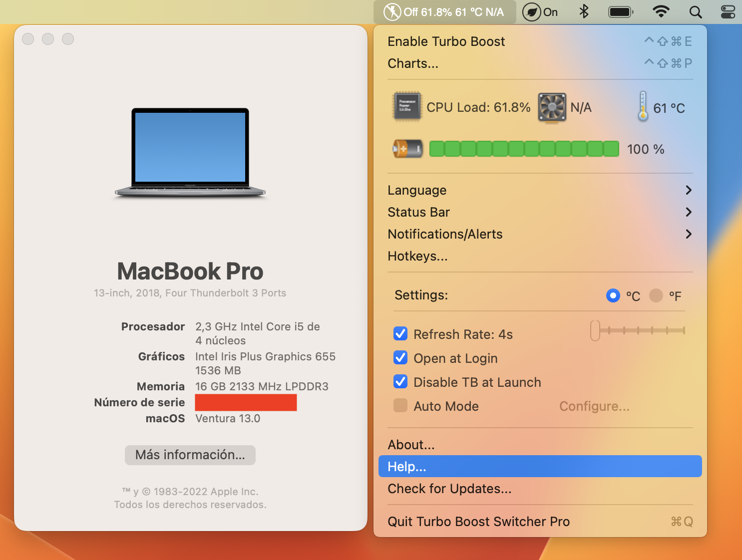Viewport: 742px width, 560px height.
Task: Open the About... menu item
Action: pos(540,445)
